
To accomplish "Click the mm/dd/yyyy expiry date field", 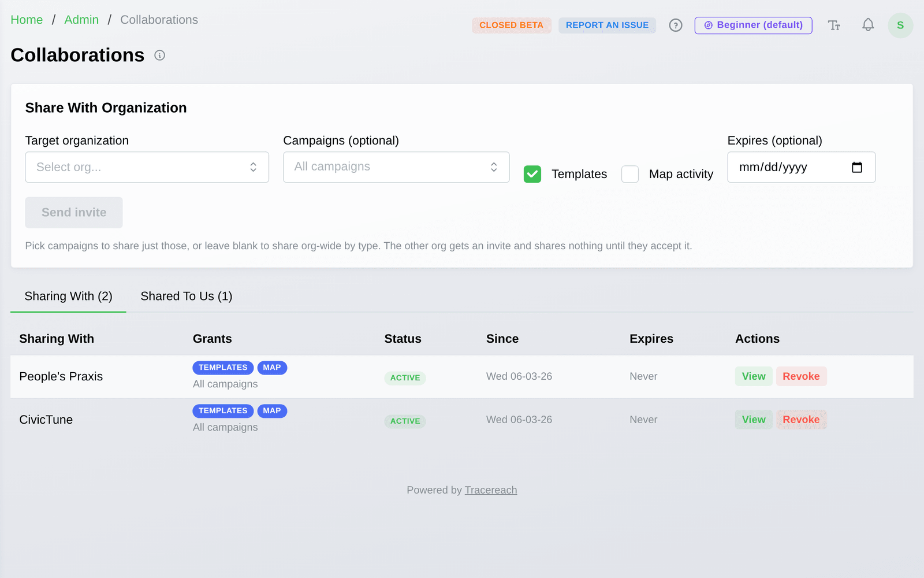I will coord(802,167).
